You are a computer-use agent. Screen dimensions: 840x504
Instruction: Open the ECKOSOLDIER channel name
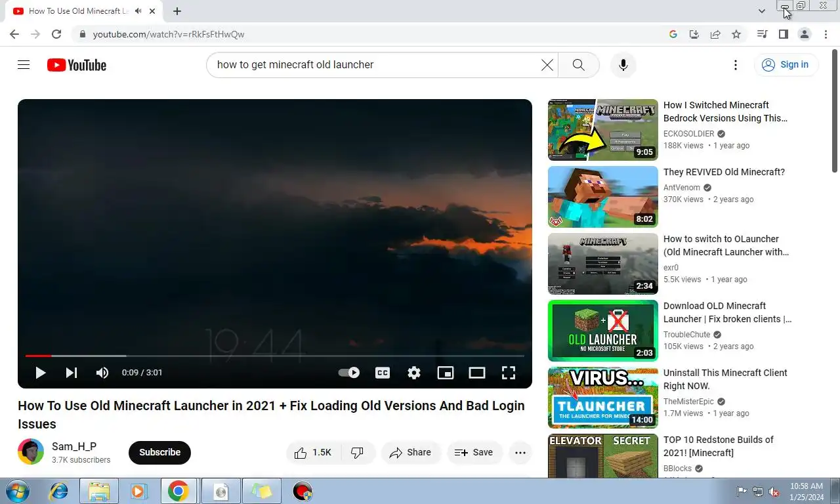(x=689, y=134)
